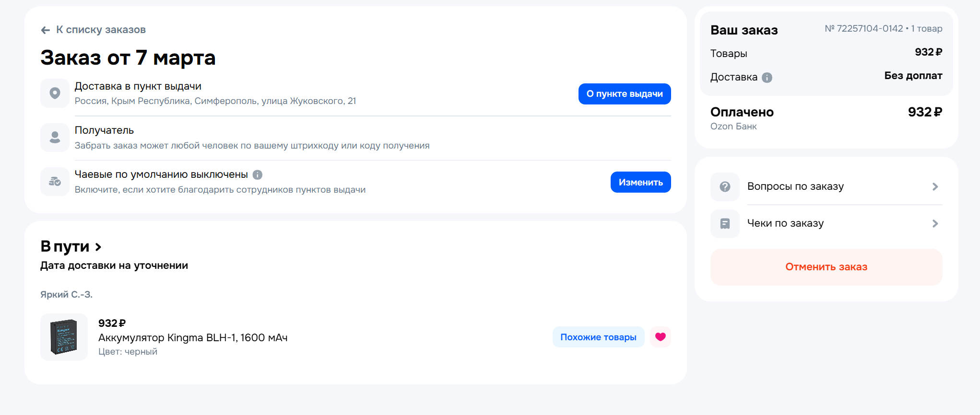Screen dimensions: 980x415
Task: Expand the В пути status chevron
Action: [x=98, y=247]
